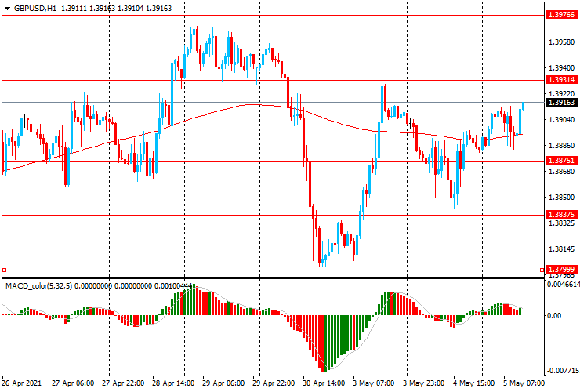Click the 1.39040 price axis value
The height and width of the screenshot is (392, 580).
[562, 120]
